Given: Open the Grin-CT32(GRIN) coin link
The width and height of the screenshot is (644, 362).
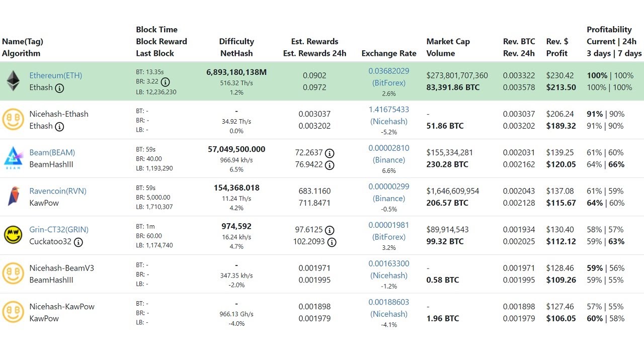Looking at the screenshot, I should tap(59, 229).
